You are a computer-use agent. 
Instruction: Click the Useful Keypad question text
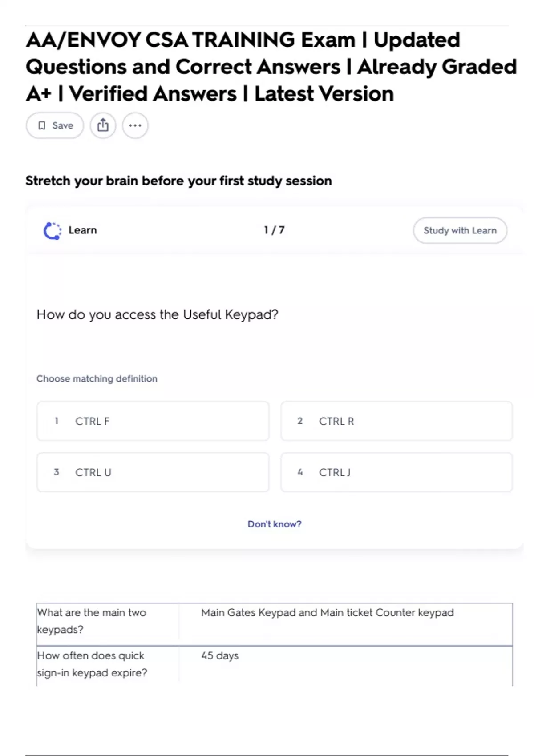pos(158,314)
